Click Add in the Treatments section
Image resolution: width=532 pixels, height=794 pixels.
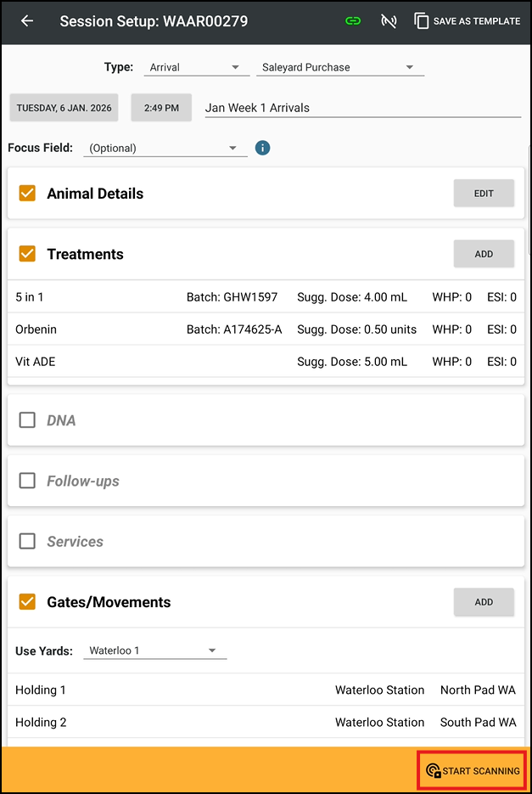pos(484,254)
